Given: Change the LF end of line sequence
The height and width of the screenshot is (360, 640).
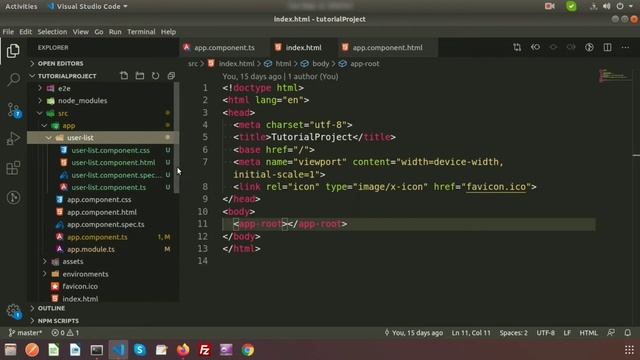Looking at the screenshot, I should tap(567, 333).
